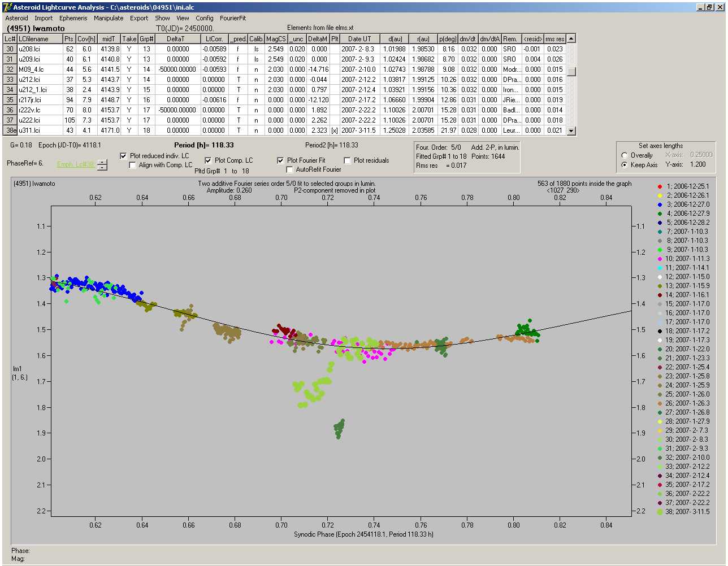
Task: Enable Align with Comp. LC checkbox
Action: pyautogui.click(x=132, y=165)
